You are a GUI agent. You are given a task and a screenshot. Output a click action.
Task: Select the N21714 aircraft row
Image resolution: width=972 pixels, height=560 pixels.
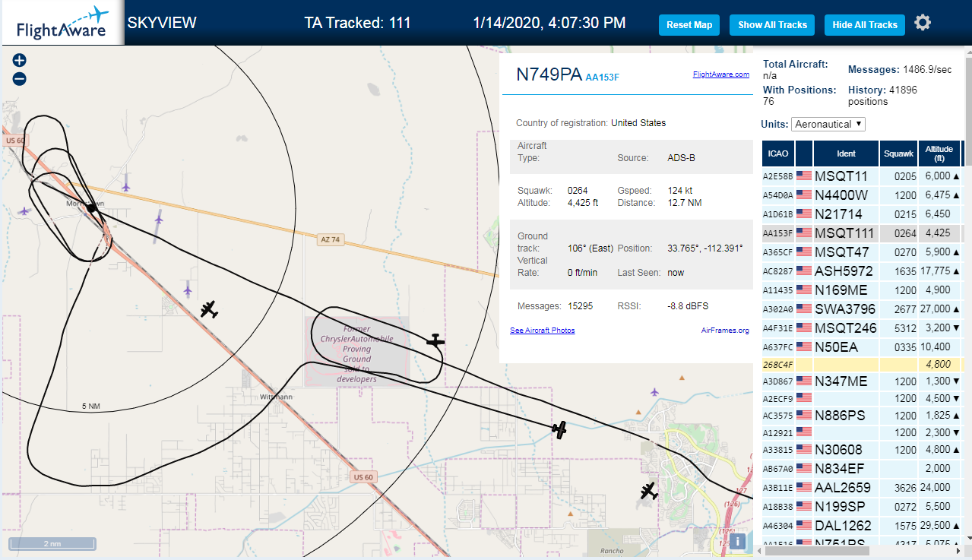(x=862, y=214)
